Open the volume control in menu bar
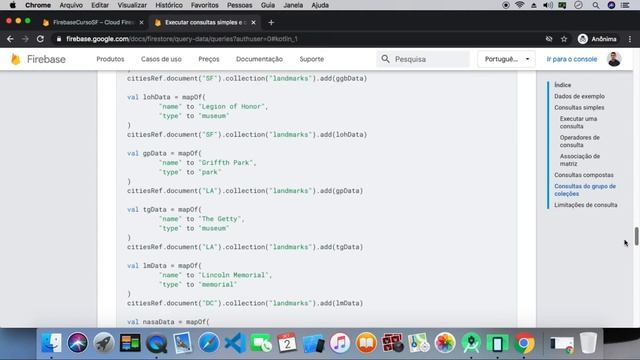This screenshot has height=360, width=640. (x=548, y=5)
